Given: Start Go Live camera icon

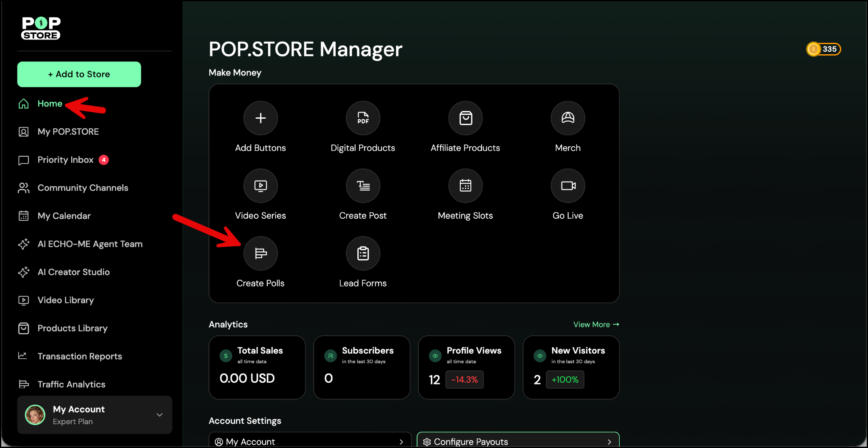Looking at the screenshot, I should click(x=568, y=186).
